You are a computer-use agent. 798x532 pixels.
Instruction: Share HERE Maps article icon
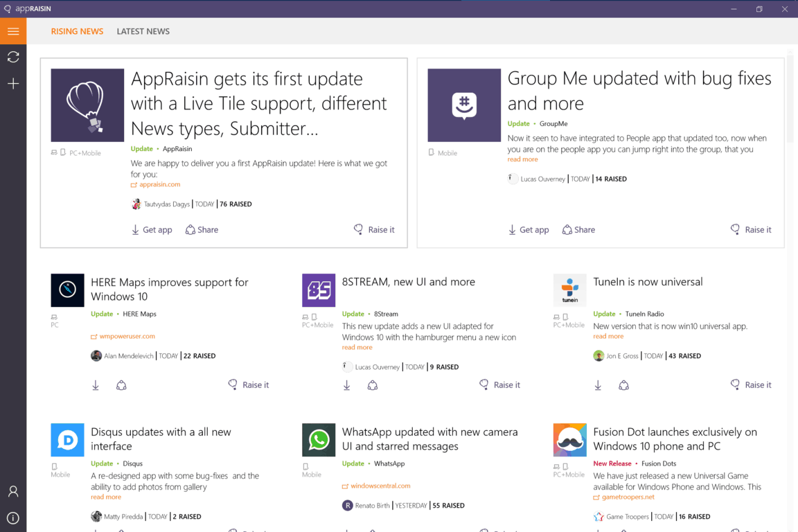(121, 385)
